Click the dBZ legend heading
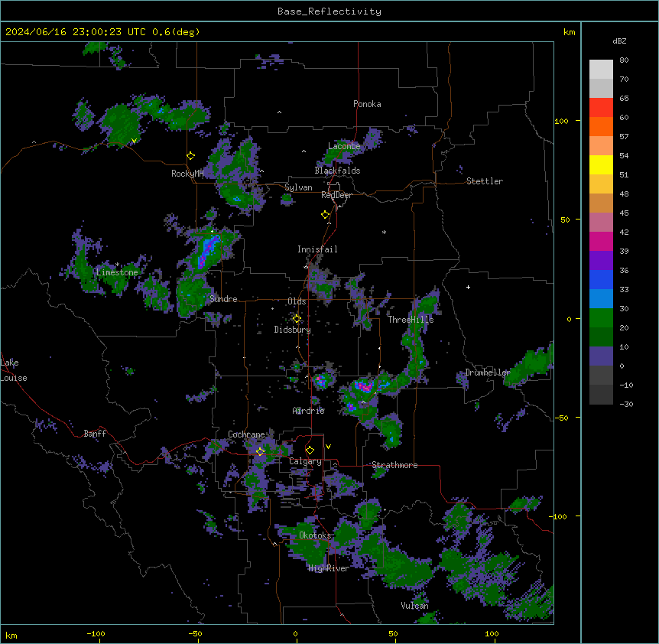The image size is (659, 644). pos(619,41)
